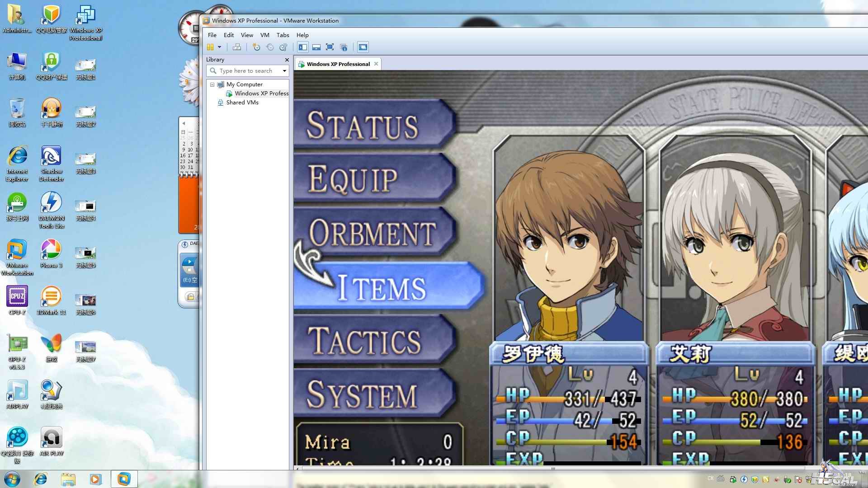Open the Recycle Bin desktop icon

click(17, 113)
